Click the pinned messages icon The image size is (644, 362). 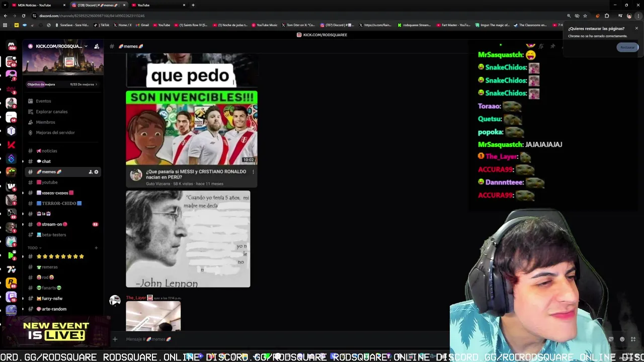(553, 46)
